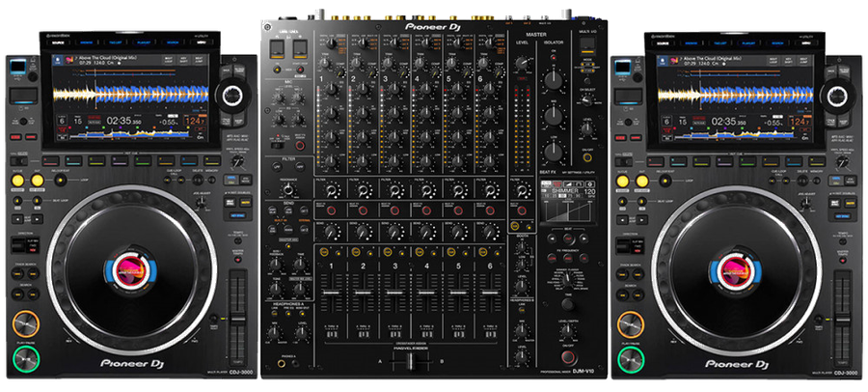Flip the DIRECTION lever on left deck
This screenshot has height=392, width=868.
(x=19, y=244)
